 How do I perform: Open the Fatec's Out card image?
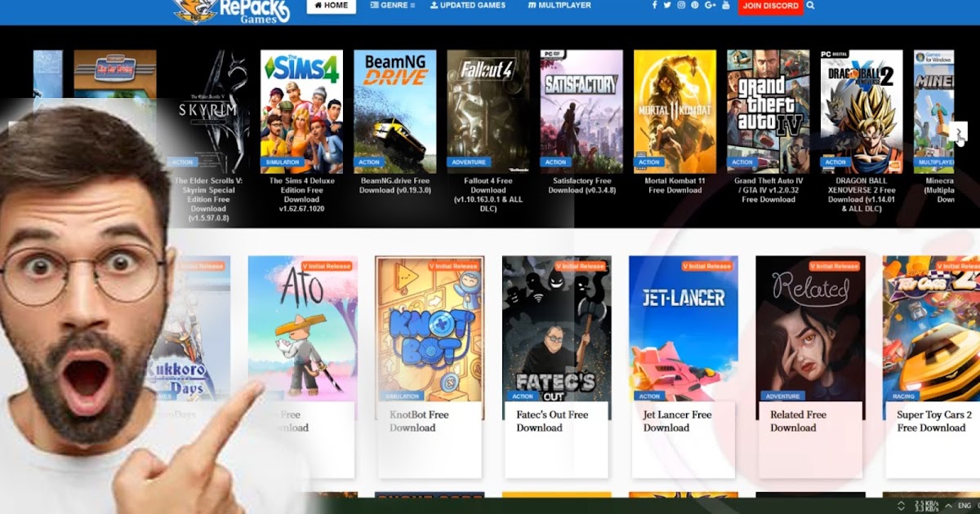(x=556, y=329)
